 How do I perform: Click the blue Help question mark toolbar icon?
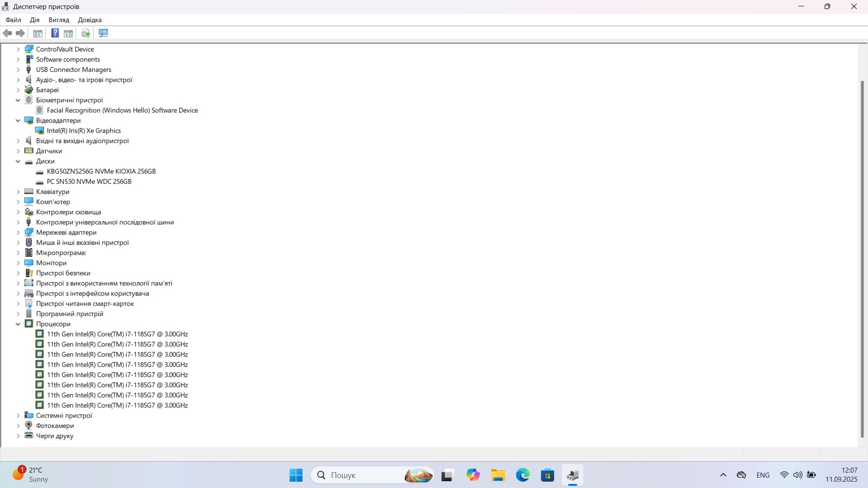pos(55,33)
